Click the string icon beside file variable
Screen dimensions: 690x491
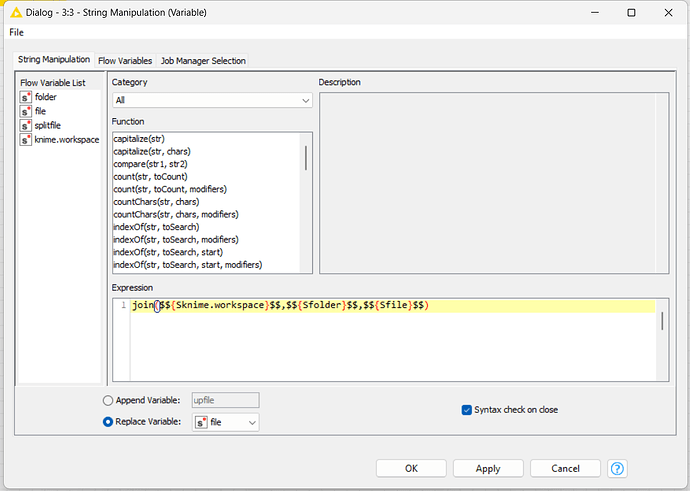[26, 111]
